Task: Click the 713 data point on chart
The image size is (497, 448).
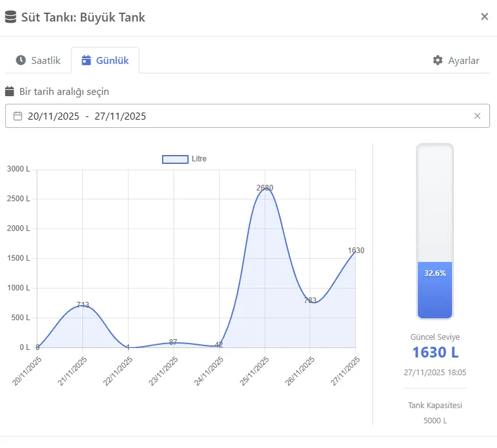Action: click(x=83, y=306)
